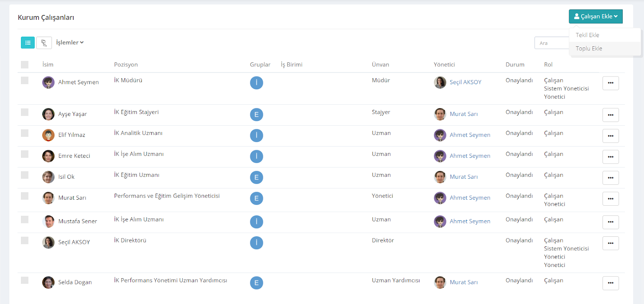Click group badge E in Murat Sarı's row
Viewport: 644px width, 304px height.
256,199
